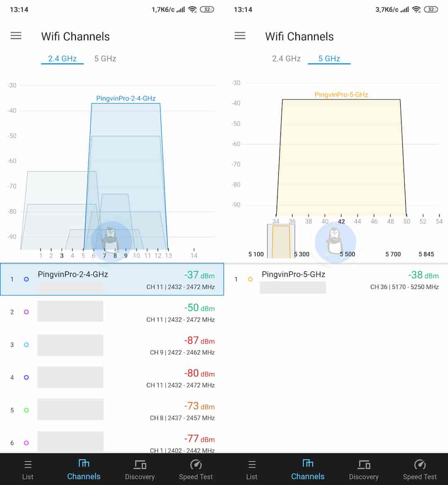
Task: Tap the PingvinPro-2-4-GHz label on the chart
Action: tap(126, 98)
